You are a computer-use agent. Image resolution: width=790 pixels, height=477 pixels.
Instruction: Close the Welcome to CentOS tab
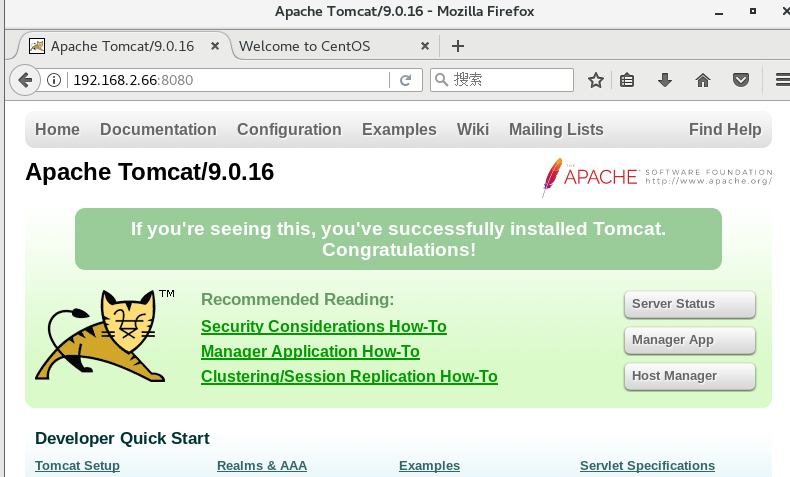pyautogui.click(x=425, y=46)
